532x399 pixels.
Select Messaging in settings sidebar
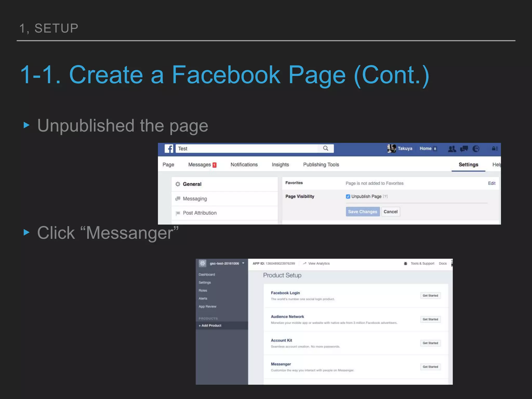tap(224, 199)
